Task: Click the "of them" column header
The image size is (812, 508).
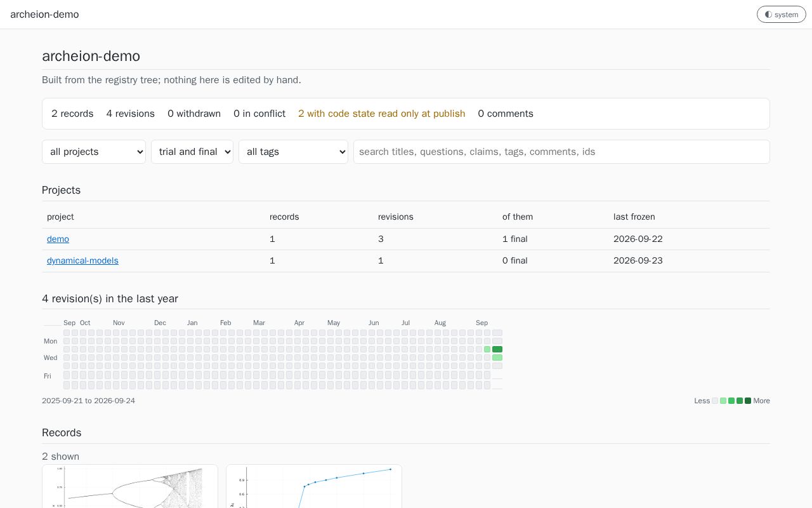Action: click(518, 217)
